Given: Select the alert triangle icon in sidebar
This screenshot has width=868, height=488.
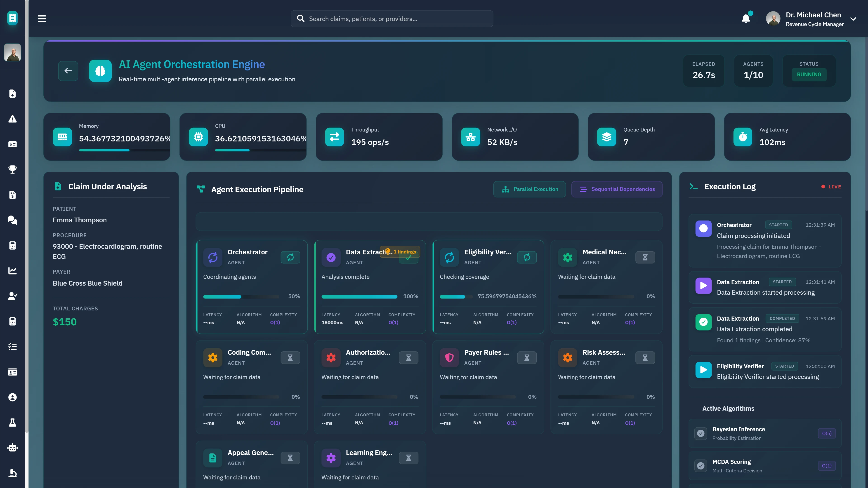Looking at the screenshot, I should point(12,119).
